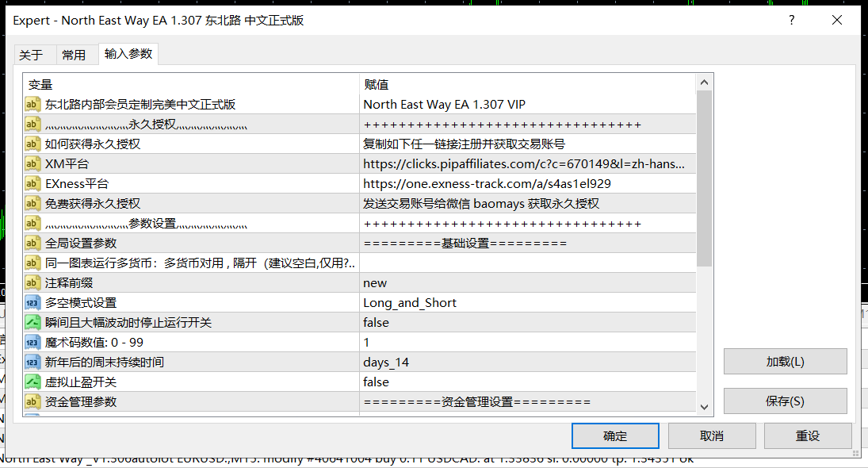Click the ab icon in the 参数设置 separator row

click(x=33, y=223)
